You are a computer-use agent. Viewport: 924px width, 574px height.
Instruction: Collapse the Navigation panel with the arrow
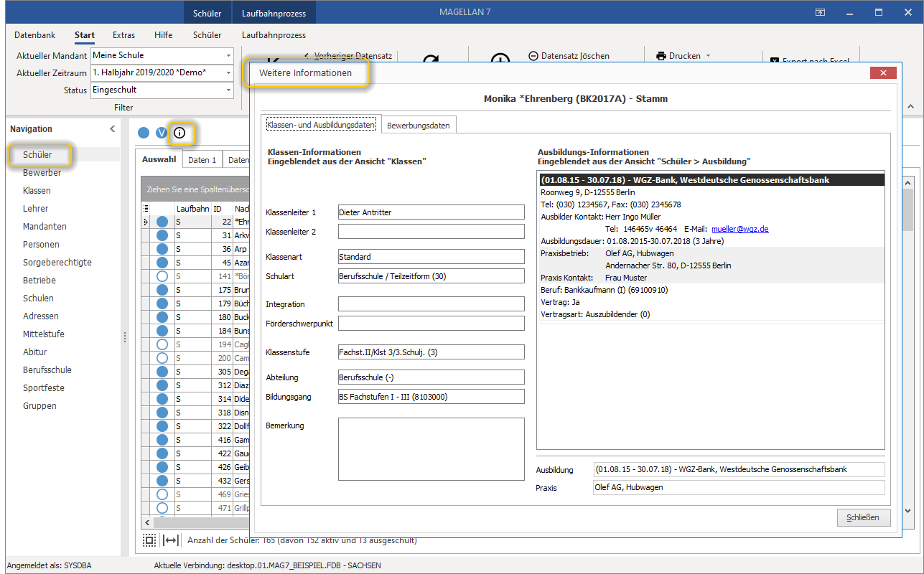tap(112, 129)
